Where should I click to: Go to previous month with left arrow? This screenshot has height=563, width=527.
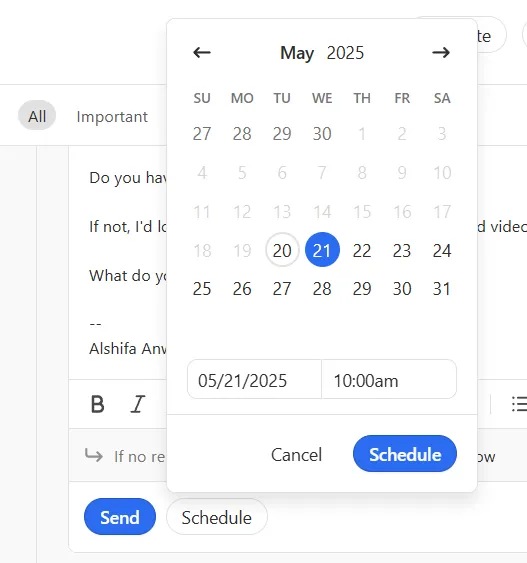(202, 52)
